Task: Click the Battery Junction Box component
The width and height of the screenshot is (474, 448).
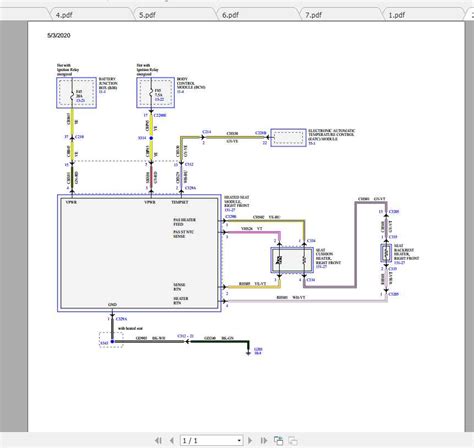Action: 76,93
